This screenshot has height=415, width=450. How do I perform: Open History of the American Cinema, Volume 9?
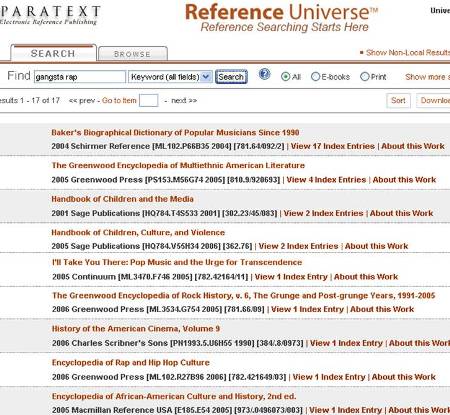click(x=136, y=329)
